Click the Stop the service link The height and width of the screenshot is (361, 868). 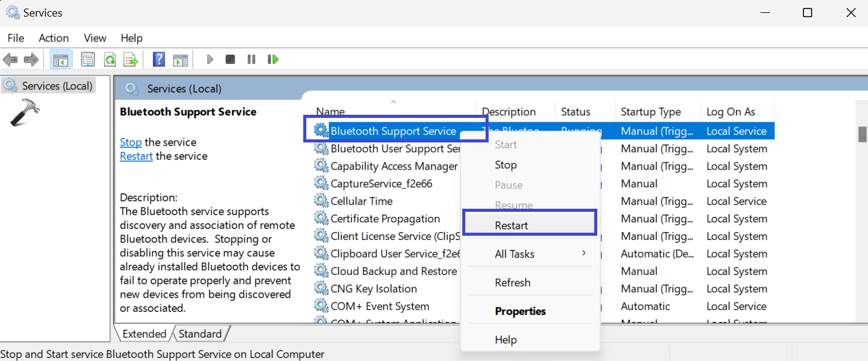(131, 142)
